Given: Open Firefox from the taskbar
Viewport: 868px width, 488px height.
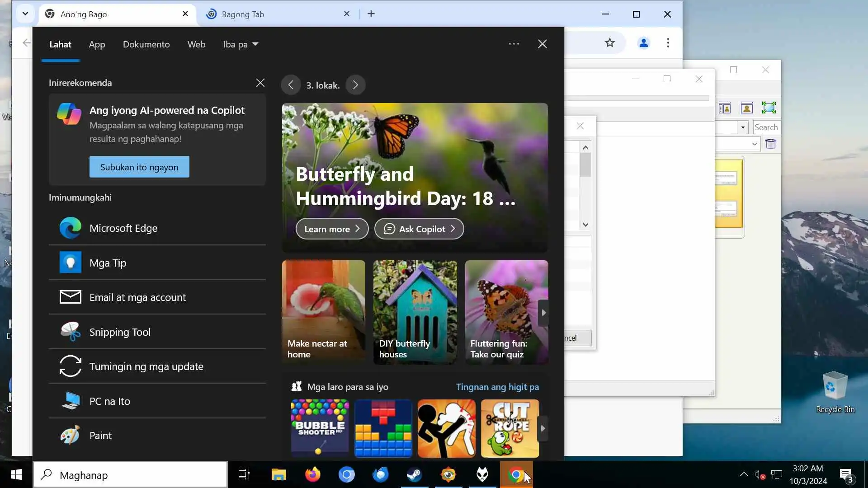Looking at the screenshot, I should pyautogui.click(x=312, y=474).
